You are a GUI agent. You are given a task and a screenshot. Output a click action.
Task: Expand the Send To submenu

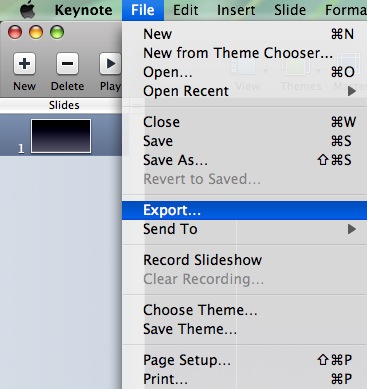(244, 229)
